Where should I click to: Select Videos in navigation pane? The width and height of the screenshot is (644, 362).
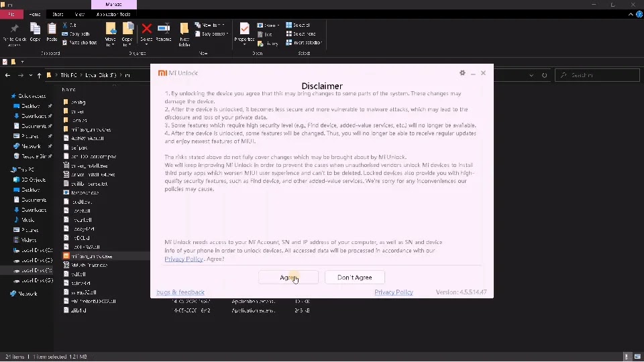(x=25, y=240)
